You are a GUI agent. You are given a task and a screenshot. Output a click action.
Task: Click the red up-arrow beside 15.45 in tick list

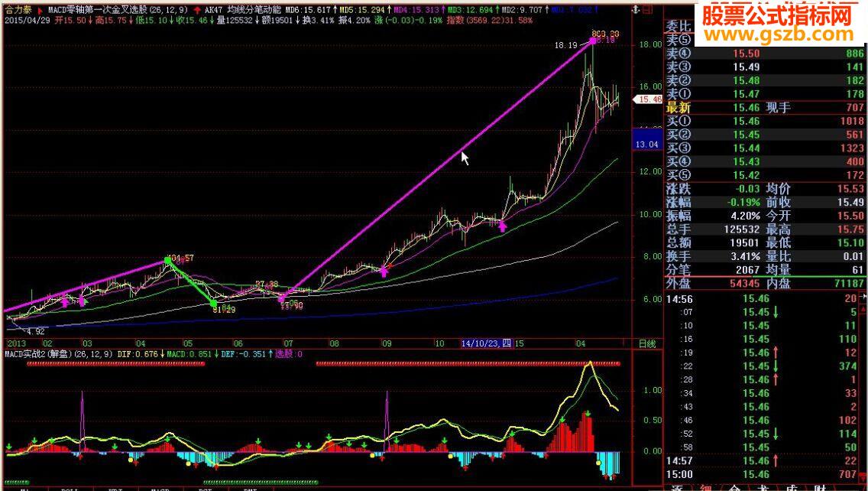[x=776, y=351]
